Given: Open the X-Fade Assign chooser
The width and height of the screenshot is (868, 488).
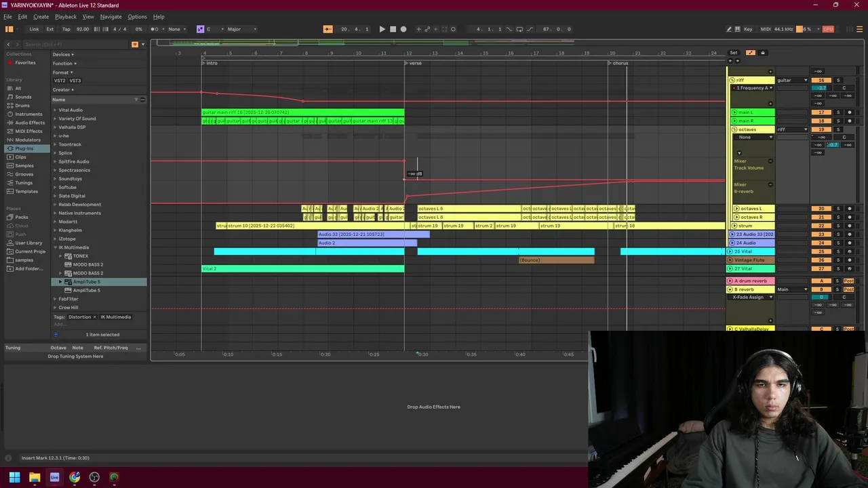Looking at the screenshot, I should (751, 298).
